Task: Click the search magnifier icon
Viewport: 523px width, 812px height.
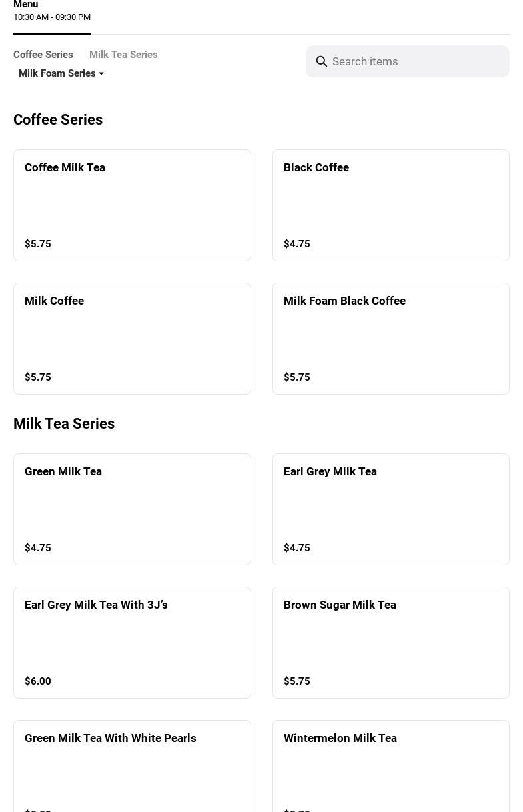Action: (322, 61)
